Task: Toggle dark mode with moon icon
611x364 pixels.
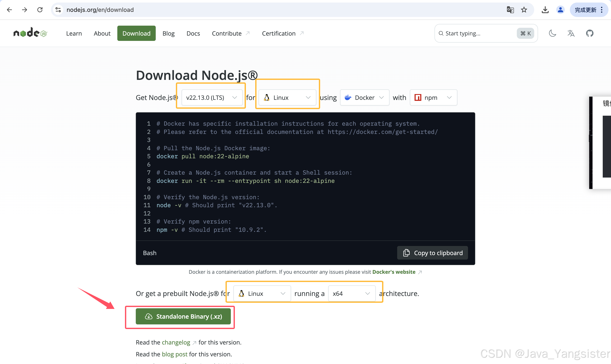Action: (552, 33)
